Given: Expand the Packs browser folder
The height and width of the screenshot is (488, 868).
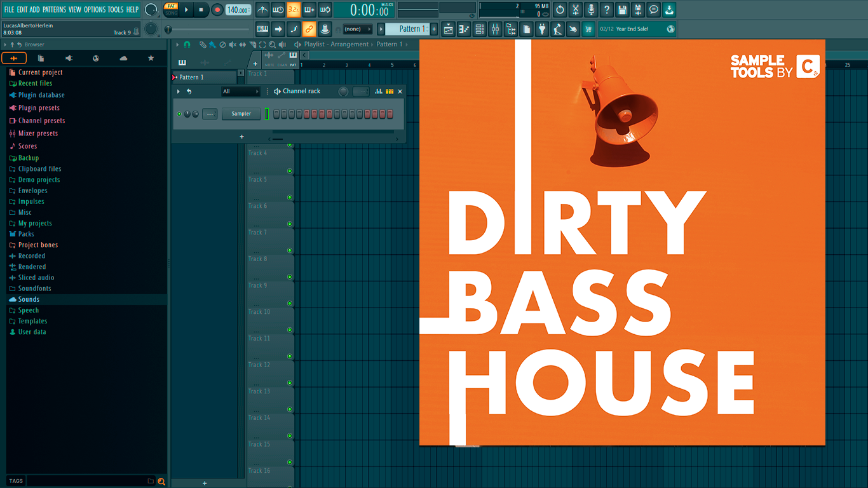Looking at the screenshot, I should click(x=26, y=234).
